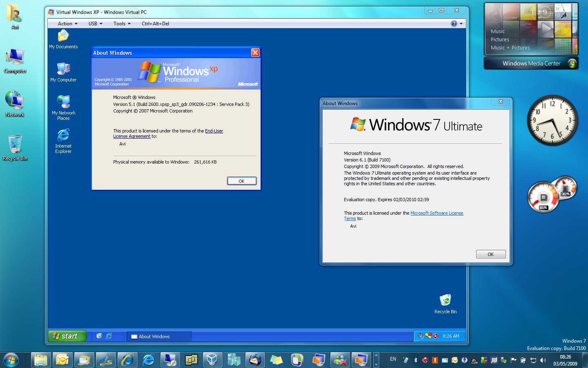Click the Show Desktop icon in XP Quick Launch
The height and width of the screenshot is (368, 588).
(99, 336)
